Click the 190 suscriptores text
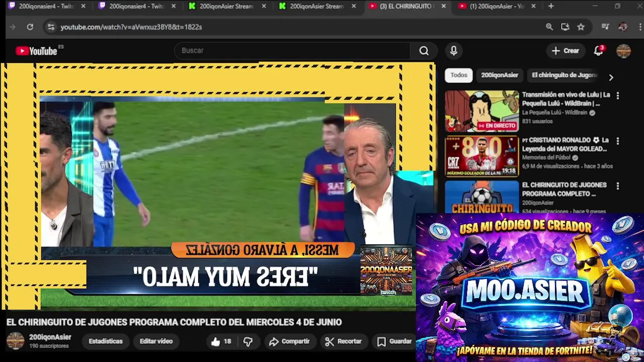Image resolution: width=644 pixels, height=362 pixels. (x=49, y=346)
